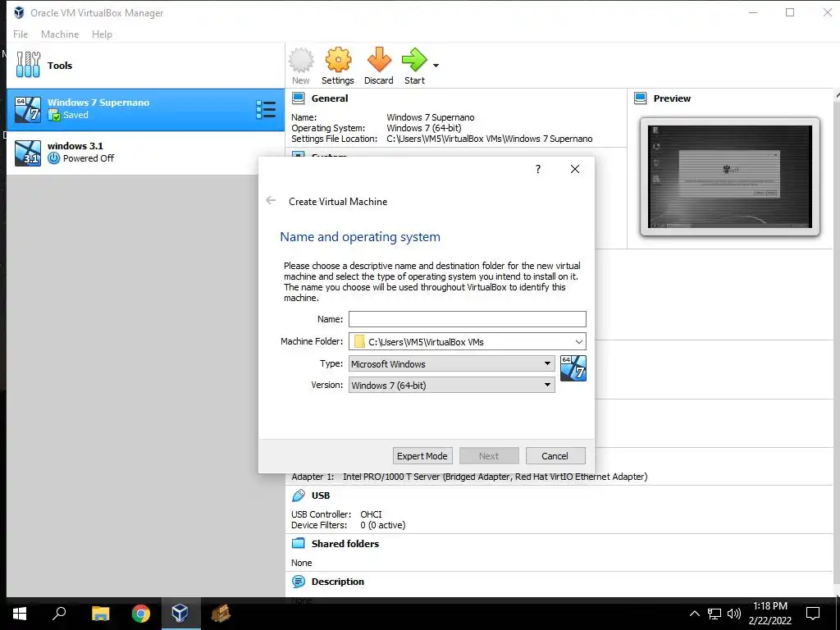Screen dimensions: 840x630
Task: Click the Windows 7 OS type icon in the dialog
Action: click(x=573, y=368)
